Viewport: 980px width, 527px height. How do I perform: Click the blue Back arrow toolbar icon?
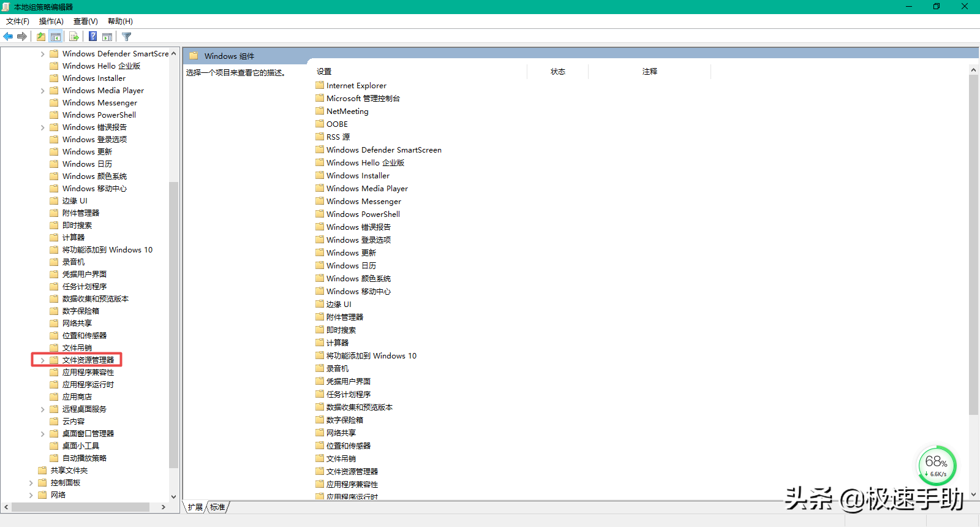[8, 37]
